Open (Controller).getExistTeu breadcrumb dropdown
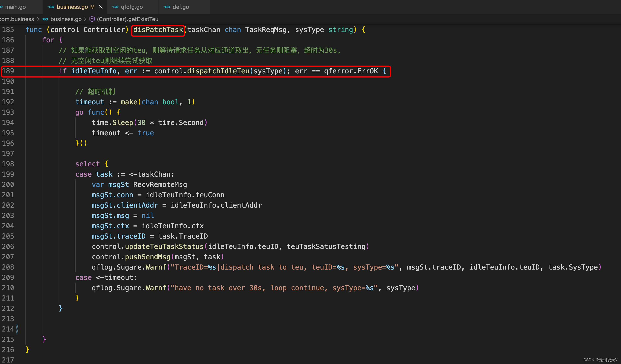 click(127, 19)
